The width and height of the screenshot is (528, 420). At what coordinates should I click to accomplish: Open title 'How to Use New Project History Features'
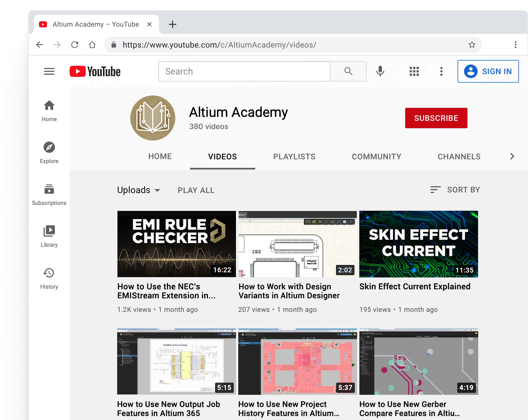point(289,409)
